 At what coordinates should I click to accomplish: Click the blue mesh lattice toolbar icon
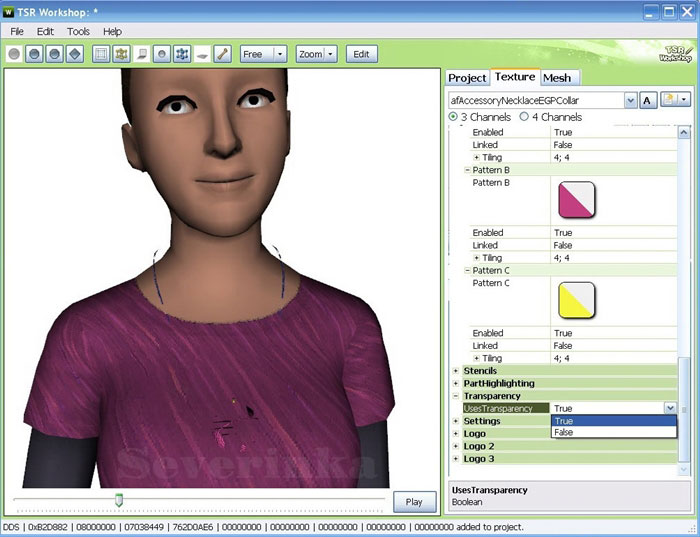182,54
